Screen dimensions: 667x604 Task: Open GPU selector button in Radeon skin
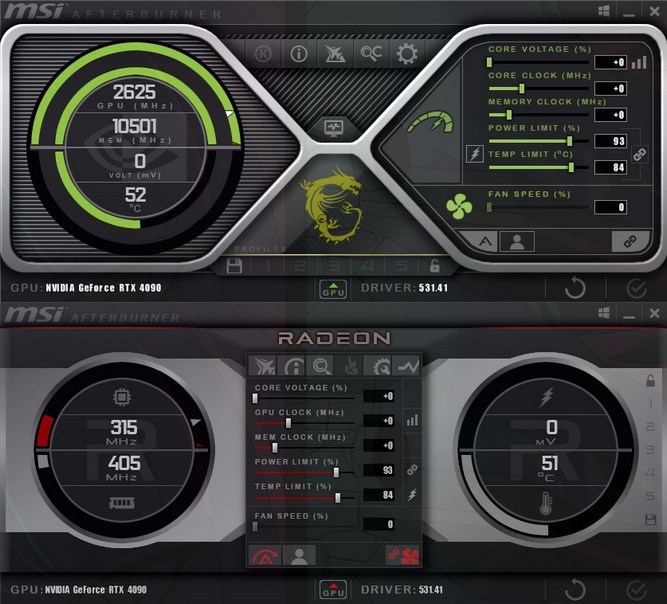(x=333, y=590)
